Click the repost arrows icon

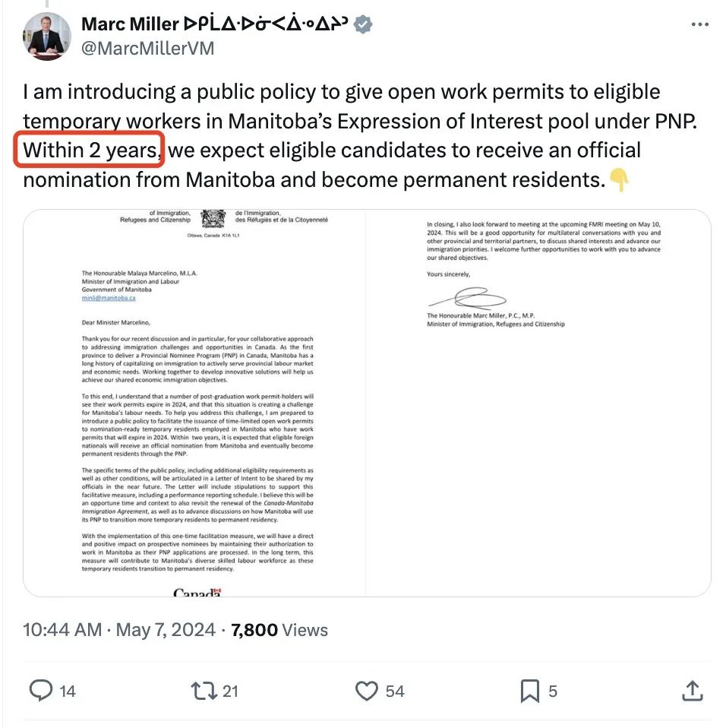[x=204, y=691]
